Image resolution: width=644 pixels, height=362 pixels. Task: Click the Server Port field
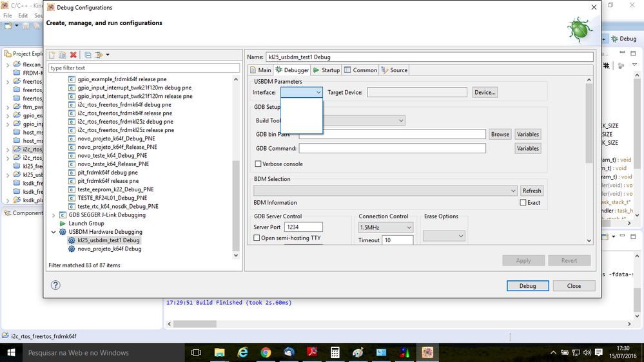coord(304,227)
